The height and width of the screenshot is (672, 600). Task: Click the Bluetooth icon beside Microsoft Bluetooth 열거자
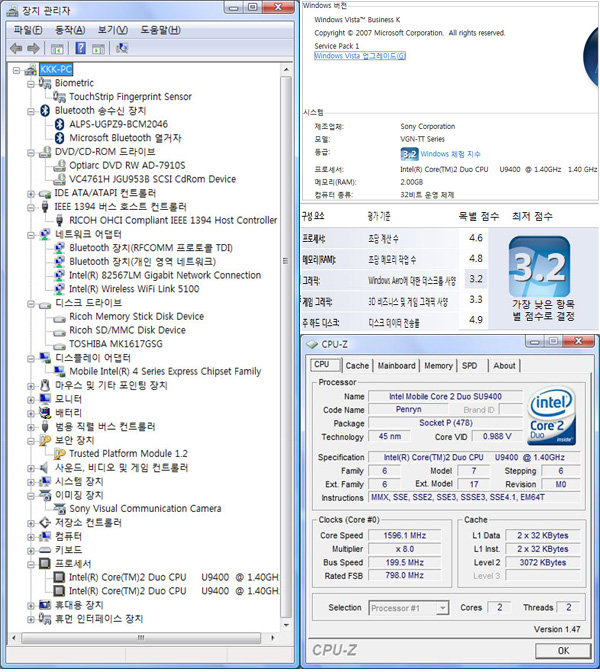(60, 138)
